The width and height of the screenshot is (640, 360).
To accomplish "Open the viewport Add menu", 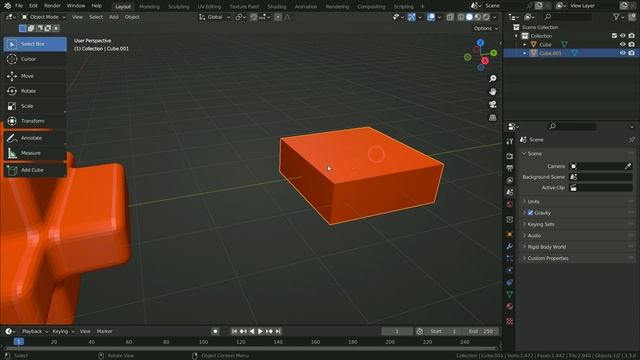I will 113,17.
